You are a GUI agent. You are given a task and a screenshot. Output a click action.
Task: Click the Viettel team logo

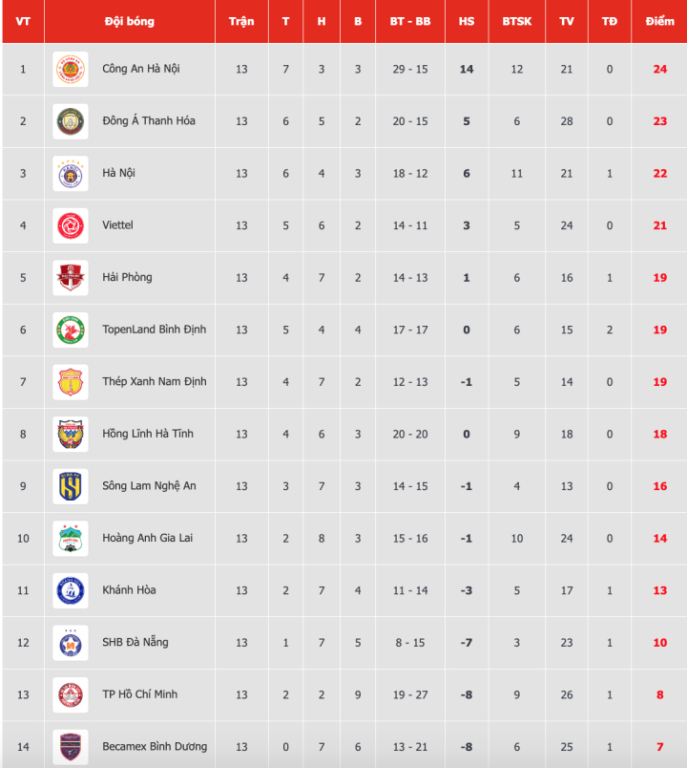tap(71, 225)
